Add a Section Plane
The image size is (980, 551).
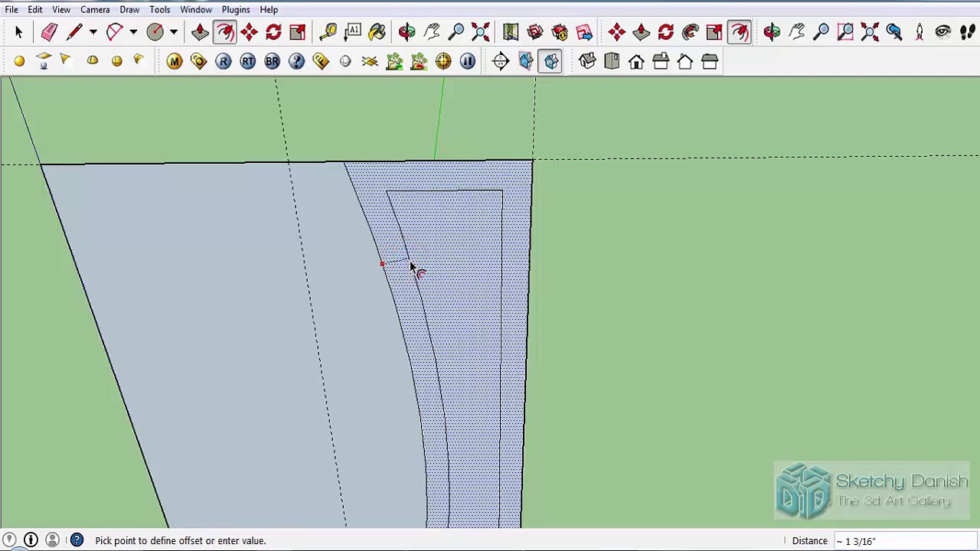[501, 61]
